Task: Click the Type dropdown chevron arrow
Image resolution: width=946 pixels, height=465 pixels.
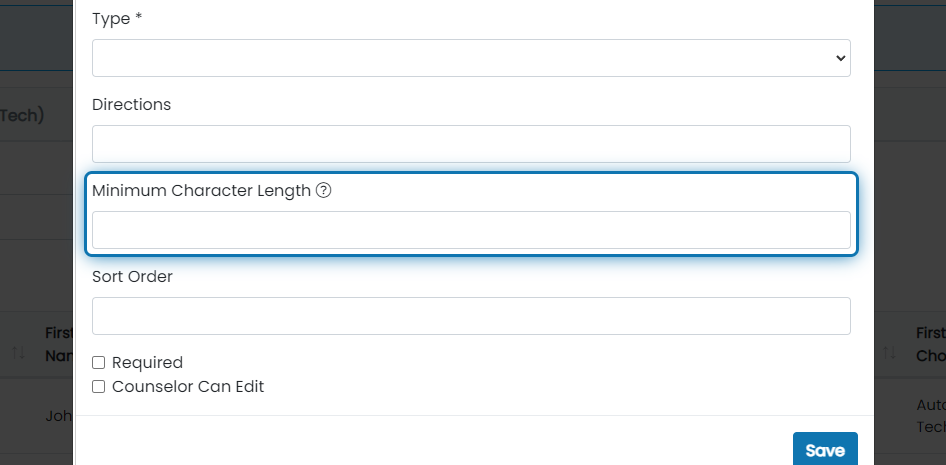Action: pyautogui.click(x=840, y=58)
